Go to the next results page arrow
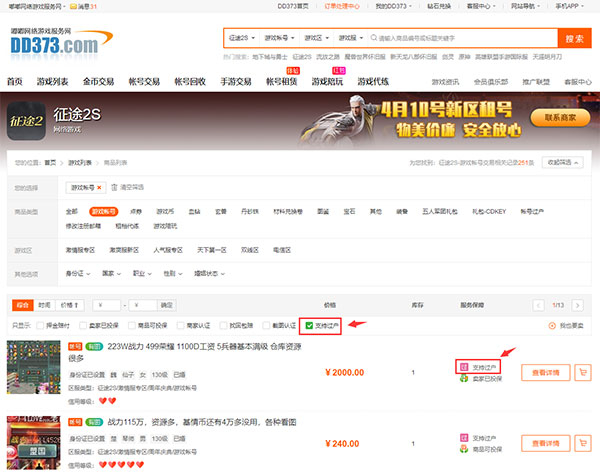 tap(577, 305)
